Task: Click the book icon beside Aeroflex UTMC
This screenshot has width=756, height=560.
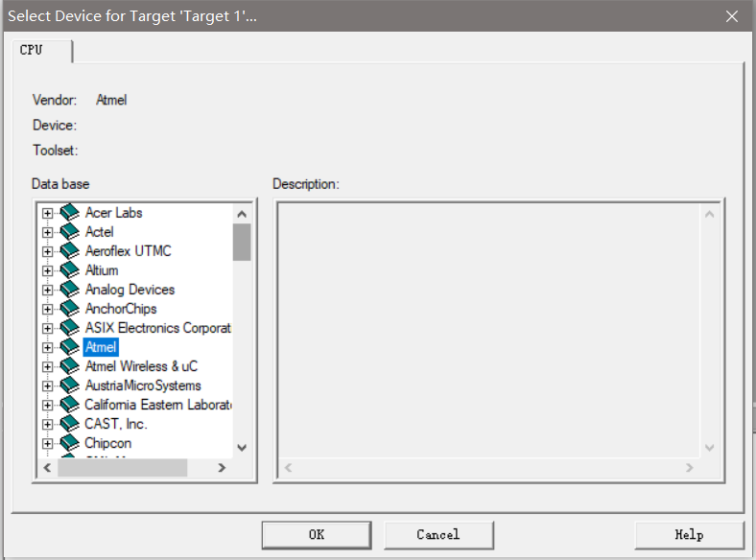Action: coord(70,250)
